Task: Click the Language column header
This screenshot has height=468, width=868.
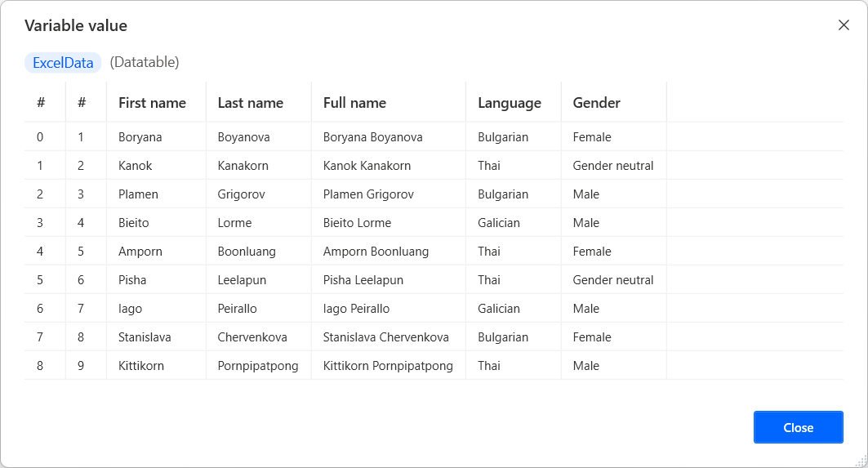Action: pos(510,103)
